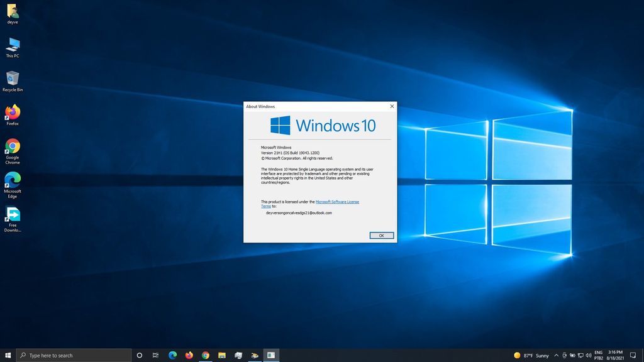Open the volume control tray icon
The height and width of the screenshot is (362, 644).
pyautogui.click(x=589, y=356)
